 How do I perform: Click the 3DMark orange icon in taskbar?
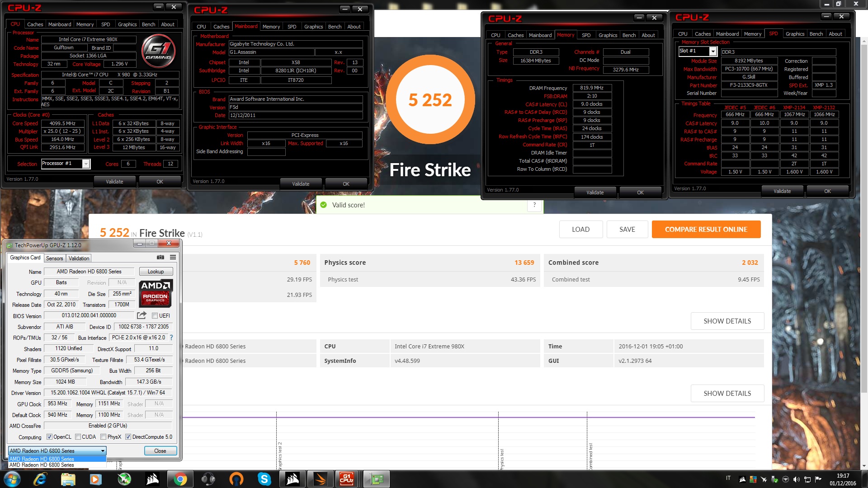pyautogui.click(x=320, y=479)
